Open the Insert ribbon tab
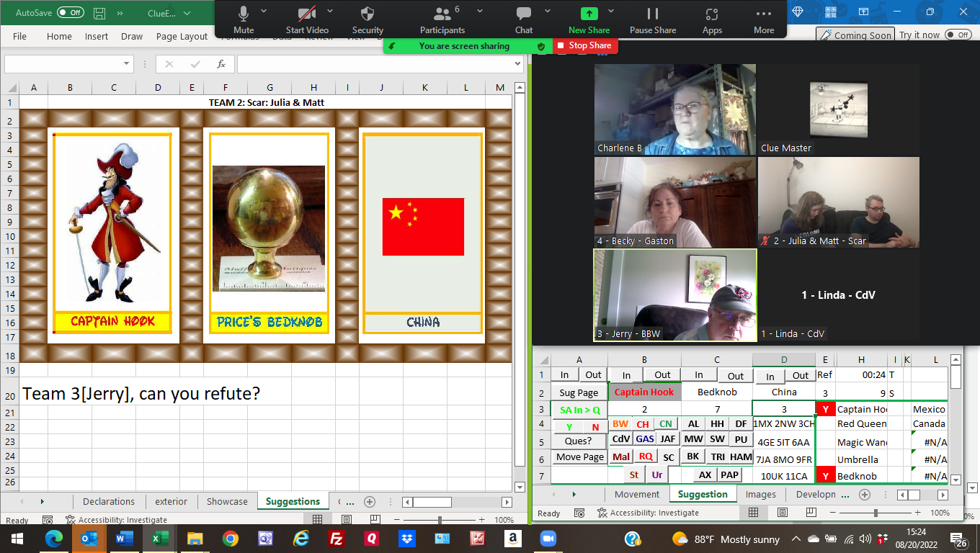The image size is (980, 553). click(x=97, y=36)
